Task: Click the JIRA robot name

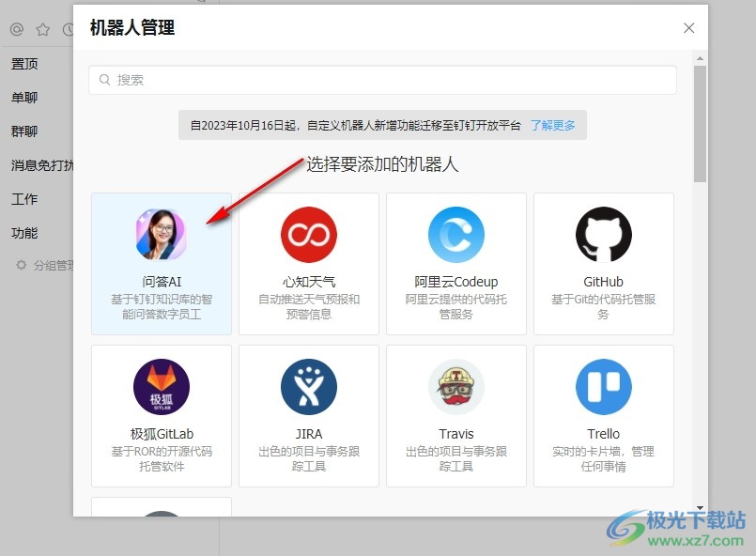Action: point(309,434)
